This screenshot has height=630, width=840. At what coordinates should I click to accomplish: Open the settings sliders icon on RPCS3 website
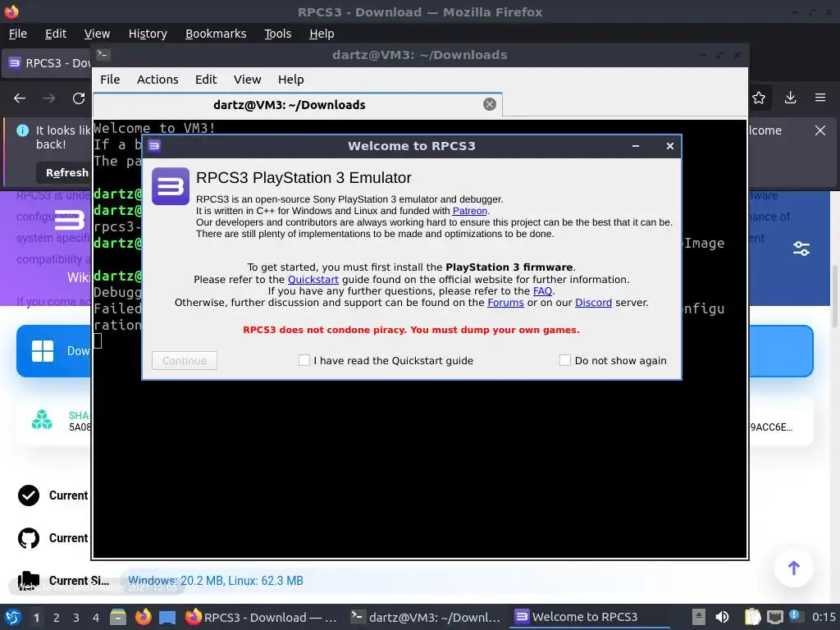(x=801, y=249)
